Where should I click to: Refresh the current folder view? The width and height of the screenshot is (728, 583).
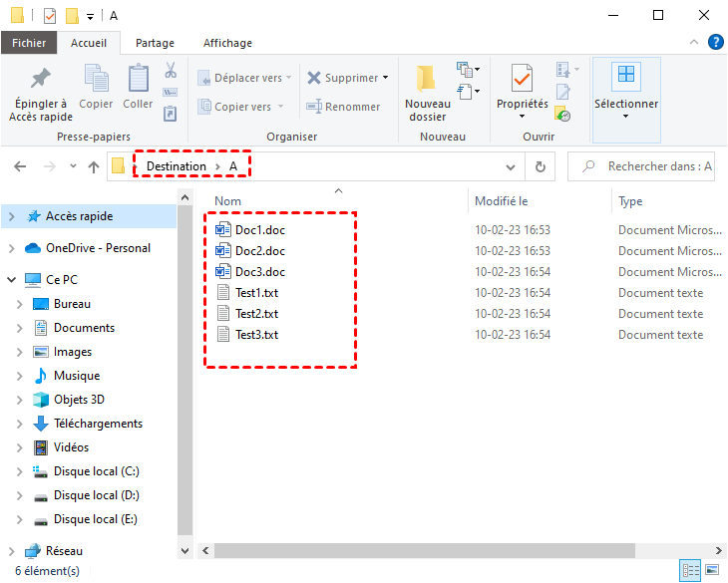pos(541,166)
